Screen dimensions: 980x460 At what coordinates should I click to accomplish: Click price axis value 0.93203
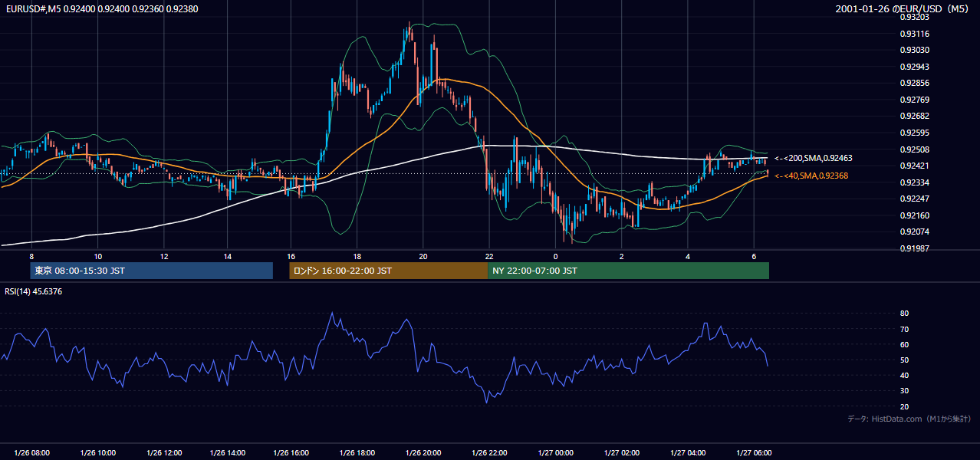click(x=915, y=17)
